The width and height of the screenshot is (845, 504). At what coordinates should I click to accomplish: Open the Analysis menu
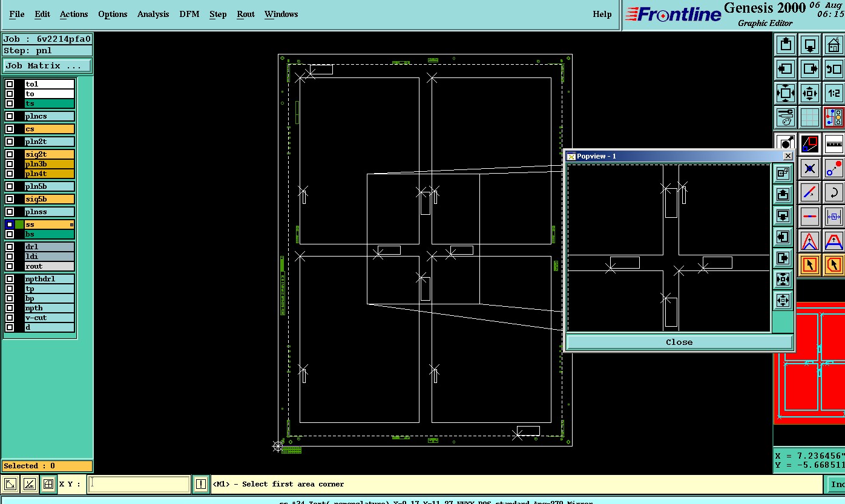pos(153,14)
